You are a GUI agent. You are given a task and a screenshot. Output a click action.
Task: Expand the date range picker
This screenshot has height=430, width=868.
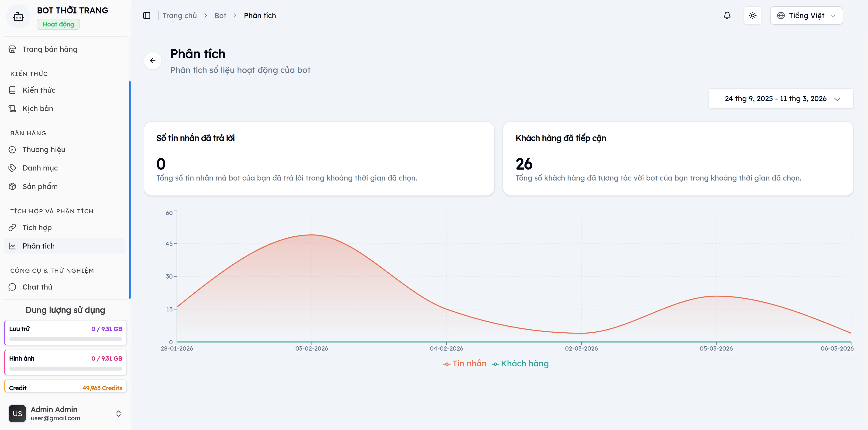coord(780,99)
